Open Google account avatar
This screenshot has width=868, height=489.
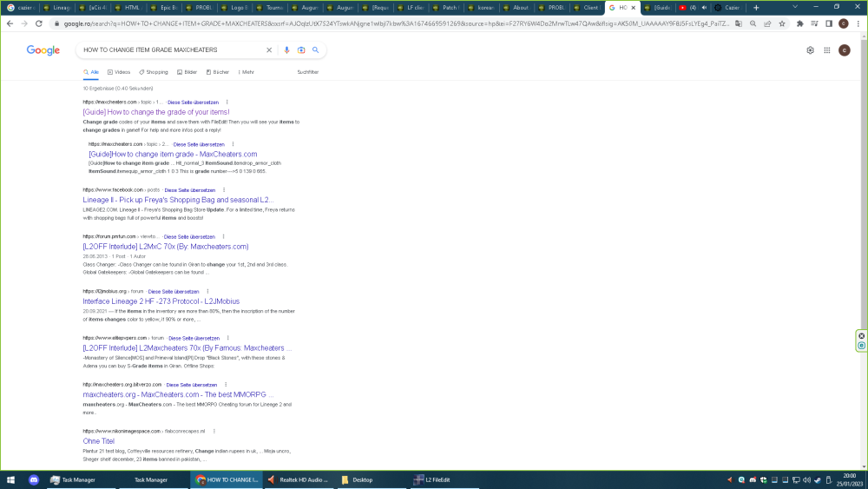click(x=845, y=50)
